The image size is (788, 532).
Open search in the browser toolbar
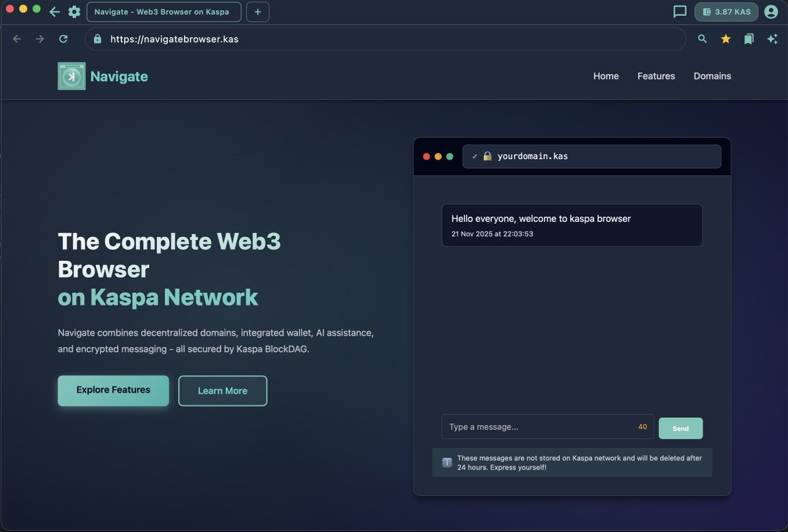702,39
